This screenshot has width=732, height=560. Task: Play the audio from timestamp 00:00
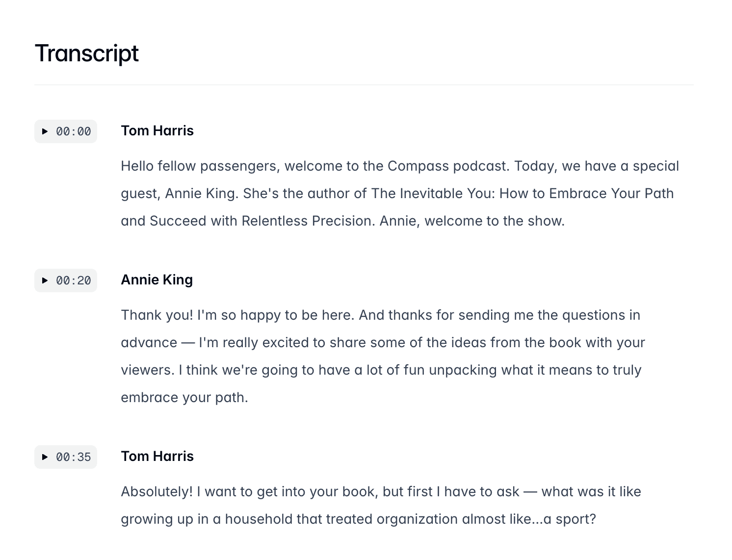65,131
